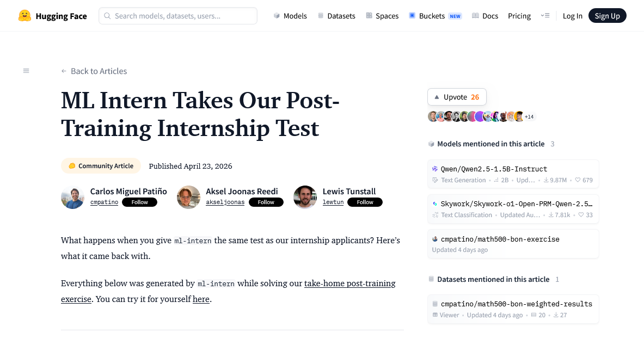Open the table of contents sidebar icon
Viewport: 644px width, 339px height.
click(26, 71)
